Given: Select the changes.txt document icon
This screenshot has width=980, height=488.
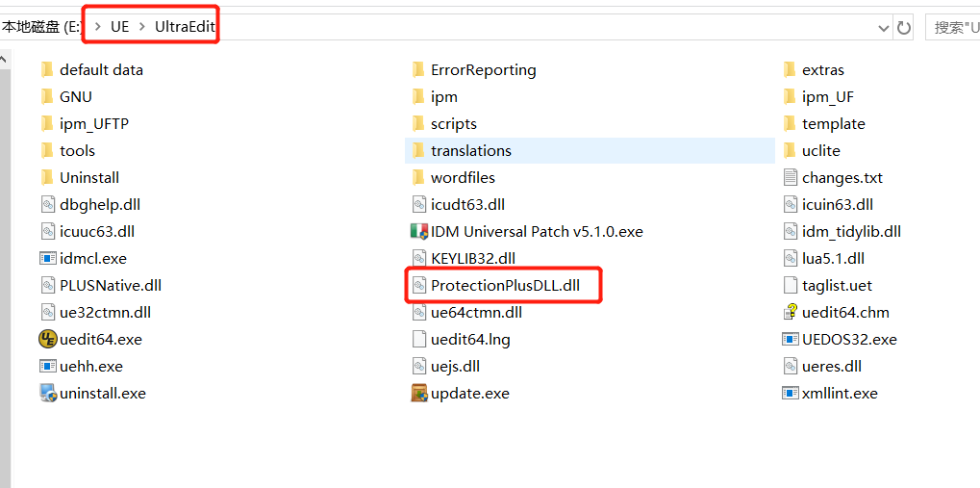Looking at the screenshot, I should click(x=791, y=178).
